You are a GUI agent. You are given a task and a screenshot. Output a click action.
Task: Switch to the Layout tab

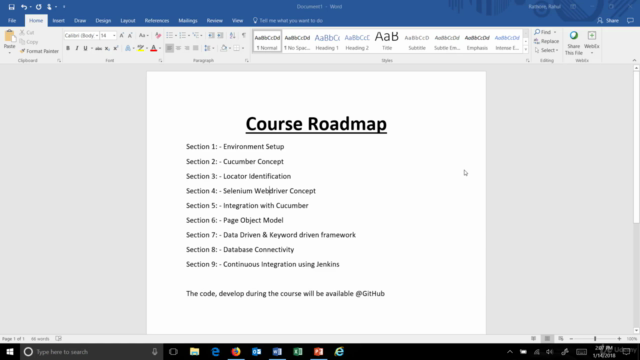click(x=127, y=20)
